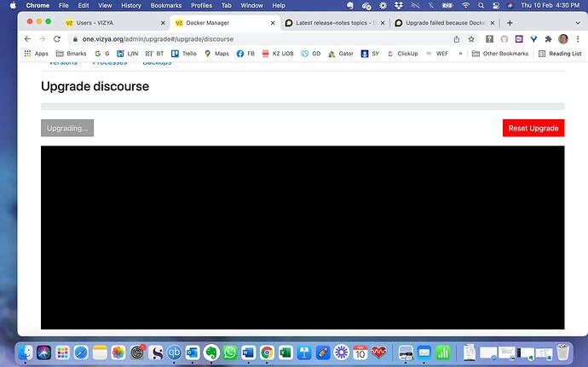This screenshot has width=588, height=367.
Task: Click inside the black console output area
Action: (x=303, y=238)
